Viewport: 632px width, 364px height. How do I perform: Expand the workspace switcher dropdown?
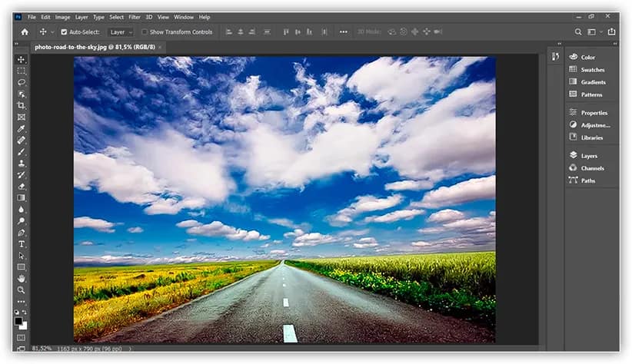pos(594,32)
